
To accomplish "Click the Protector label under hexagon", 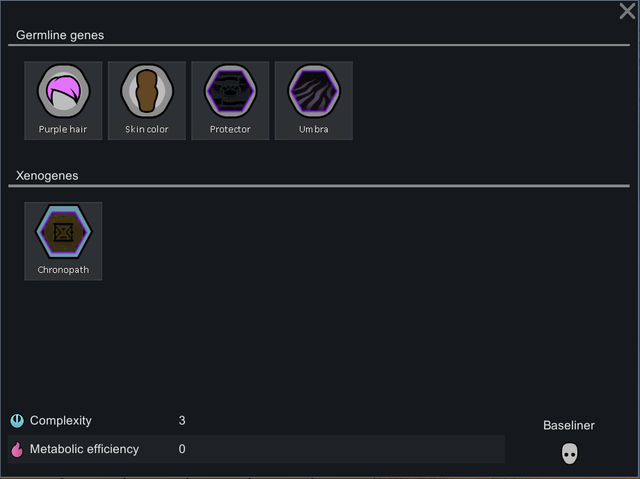I will tap(230, 129).
